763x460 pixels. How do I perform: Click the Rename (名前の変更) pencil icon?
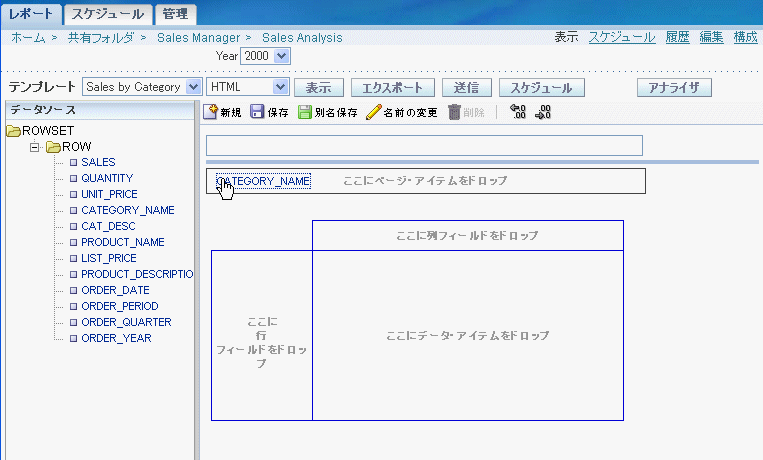tap(373, 112)
